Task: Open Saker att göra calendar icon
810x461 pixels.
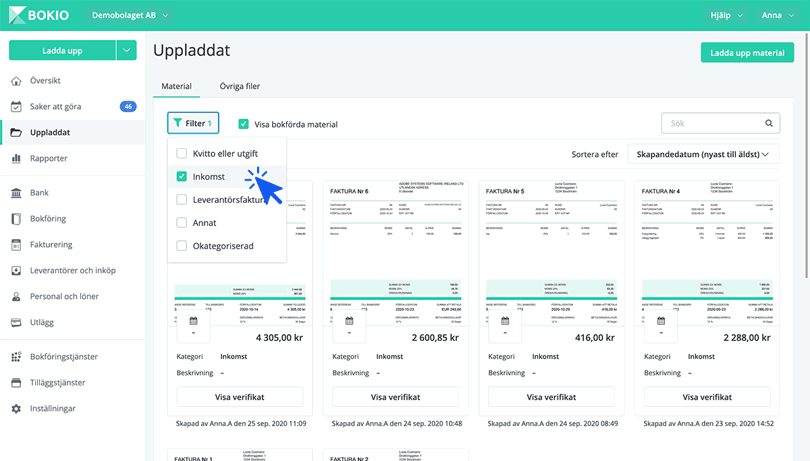Action: (x=16, y=107)
